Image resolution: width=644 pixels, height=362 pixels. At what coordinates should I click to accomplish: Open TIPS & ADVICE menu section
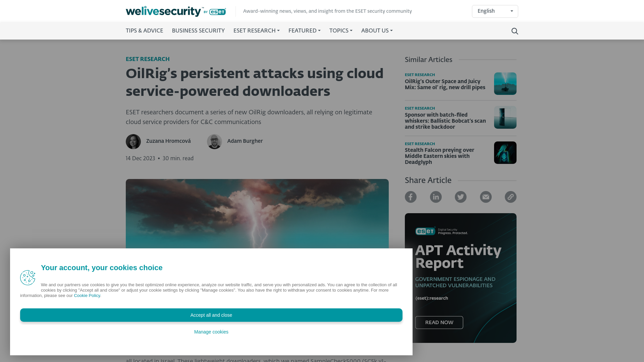pyautogui.click(x=145, y=31)
